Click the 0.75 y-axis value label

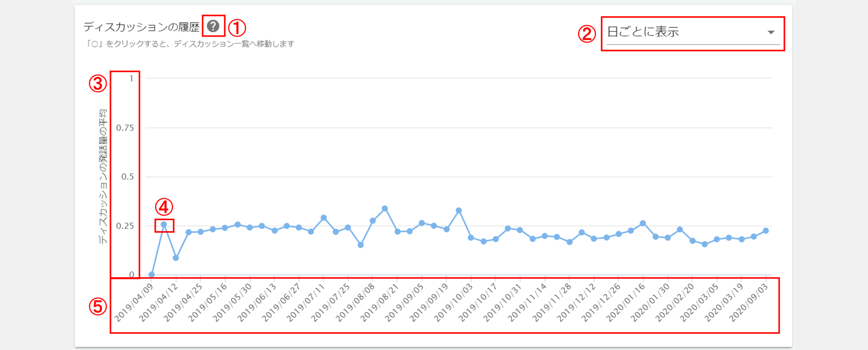[x=125, y=128]
